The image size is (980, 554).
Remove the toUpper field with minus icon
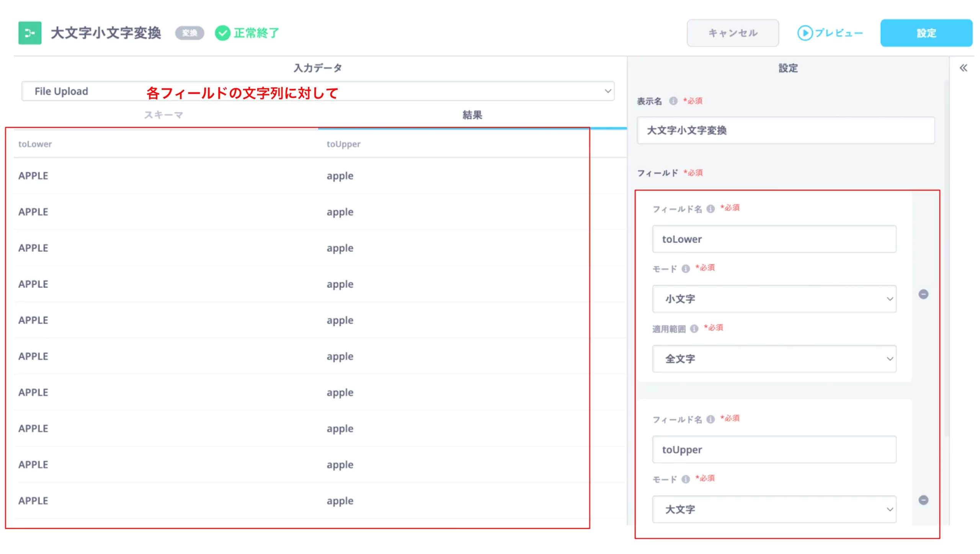923,500
